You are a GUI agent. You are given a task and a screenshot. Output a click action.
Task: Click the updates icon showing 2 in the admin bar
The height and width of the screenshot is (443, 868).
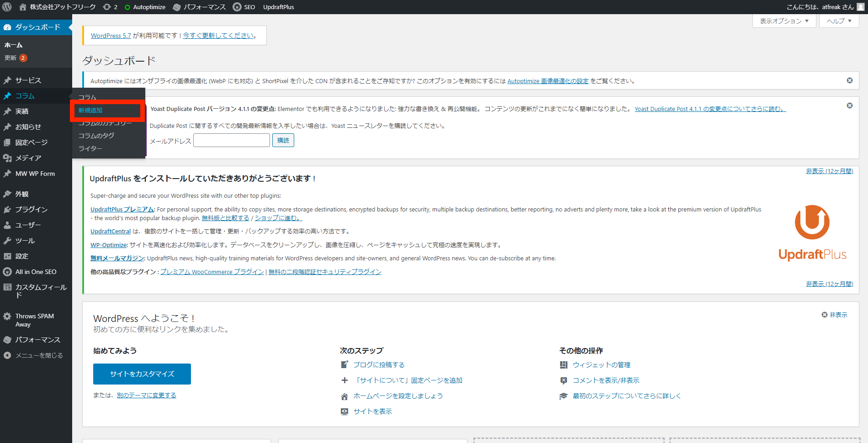(x=110, y=7)
